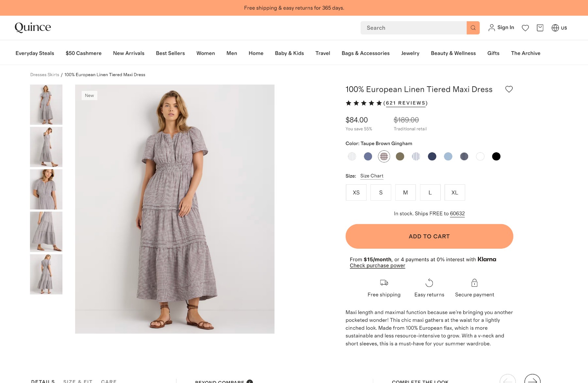Click the globe region selector icon

[555, 28]
